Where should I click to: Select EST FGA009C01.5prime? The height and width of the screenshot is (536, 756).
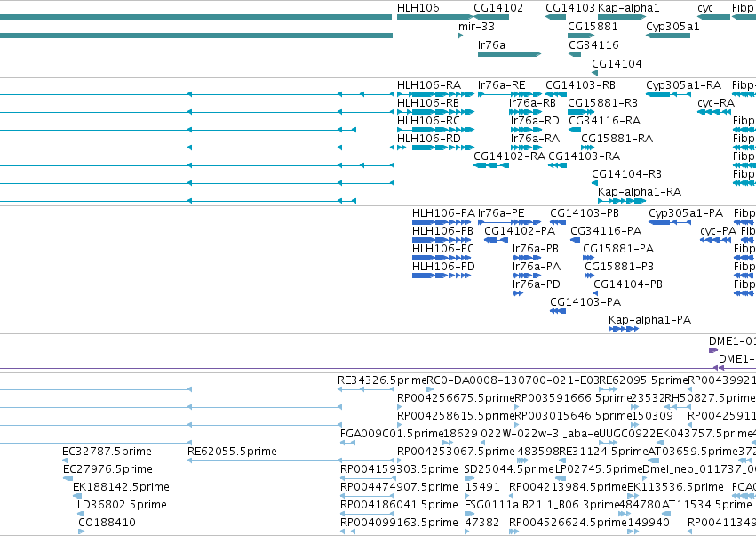pyautogui.click(x=391, y=434)
